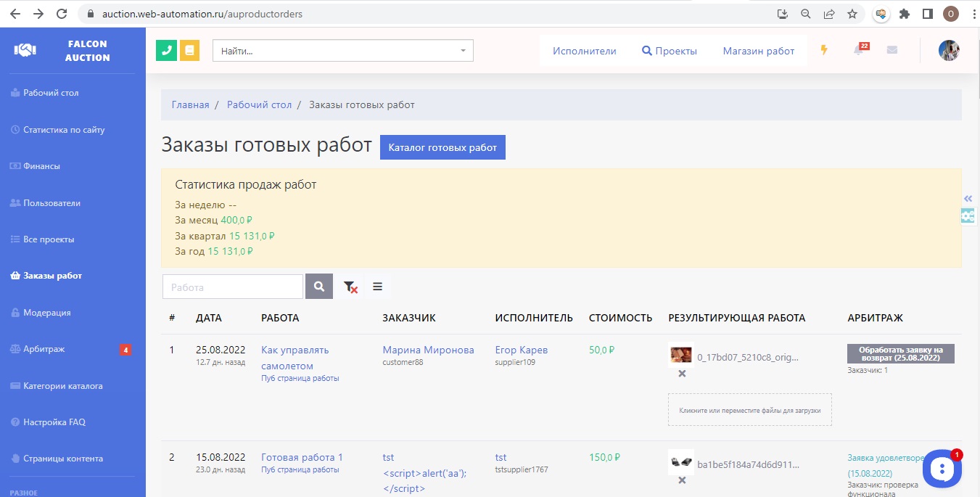980x497 pixels.
Task: Open the browser extensions puzzle menu
Action: 904,14
